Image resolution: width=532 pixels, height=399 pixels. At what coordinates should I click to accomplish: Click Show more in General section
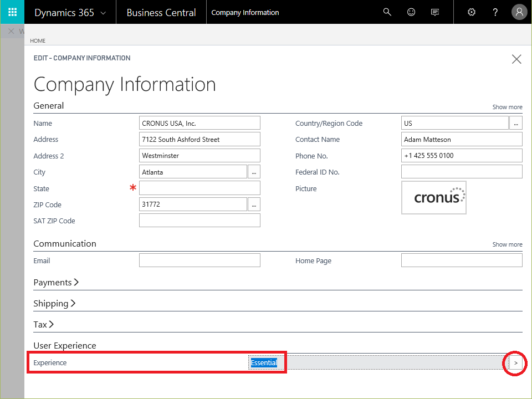[507, 107]
